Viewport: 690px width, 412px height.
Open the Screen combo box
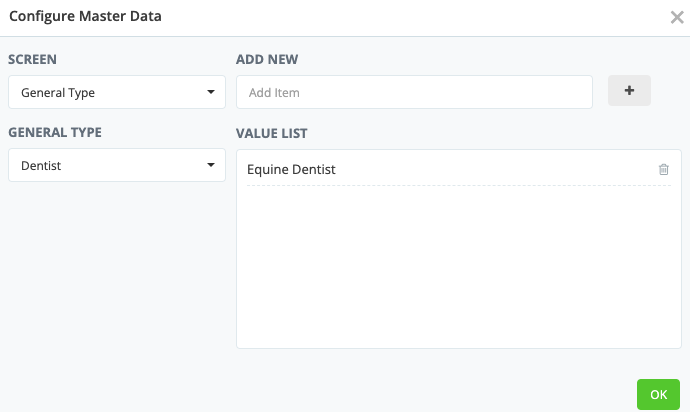point(117,93)
